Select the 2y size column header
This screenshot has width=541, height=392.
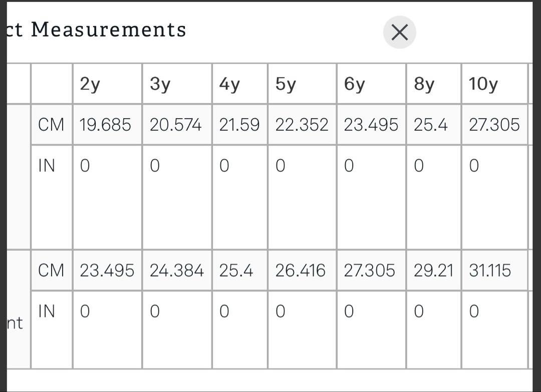click(x=107, y=84)
